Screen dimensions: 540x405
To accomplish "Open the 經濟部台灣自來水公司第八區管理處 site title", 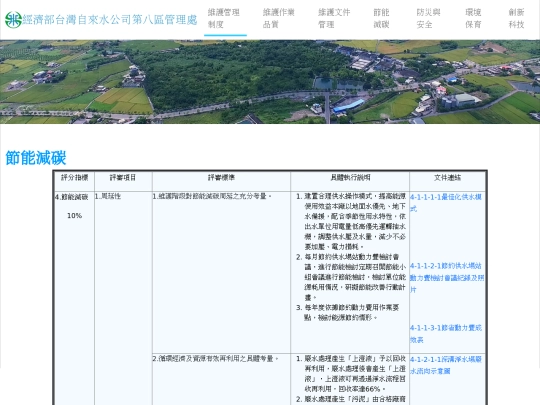I will (110, 20).
